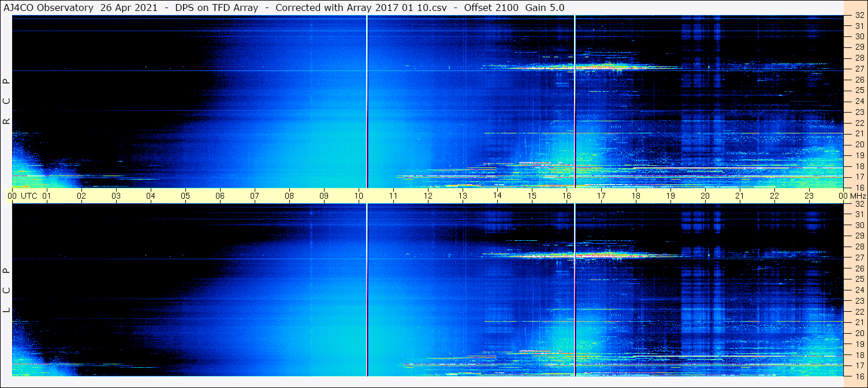
Task: Click 'DPS on TFD Array' header text
Action: point(217,8)
